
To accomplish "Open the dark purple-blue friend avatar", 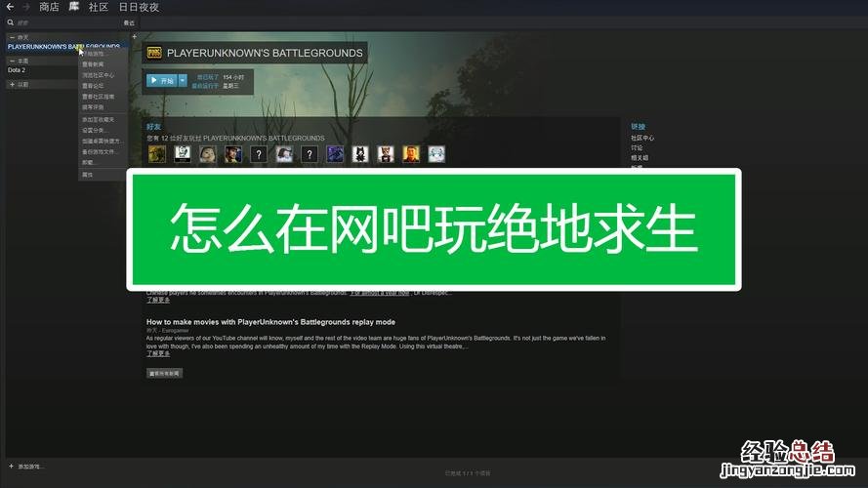I will tap(335, 154).
